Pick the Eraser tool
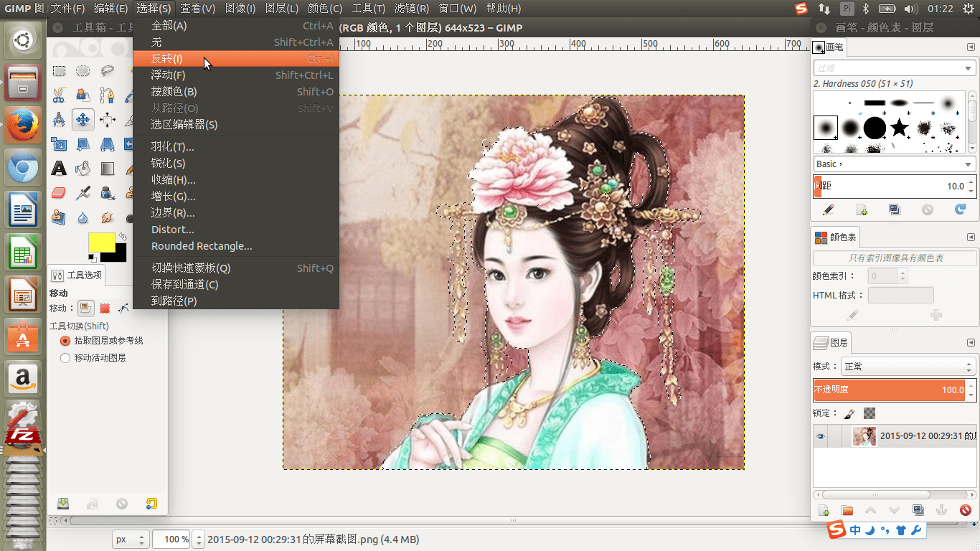This screenshot has height=551, width=980. (x=59, y=193)
